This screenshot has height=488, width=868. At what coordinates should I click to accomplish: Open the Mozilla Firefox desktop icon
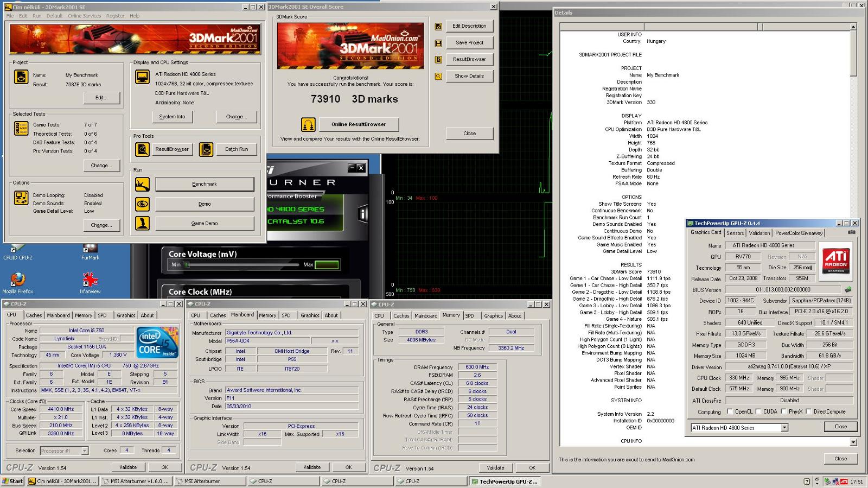tap(17, 283)
